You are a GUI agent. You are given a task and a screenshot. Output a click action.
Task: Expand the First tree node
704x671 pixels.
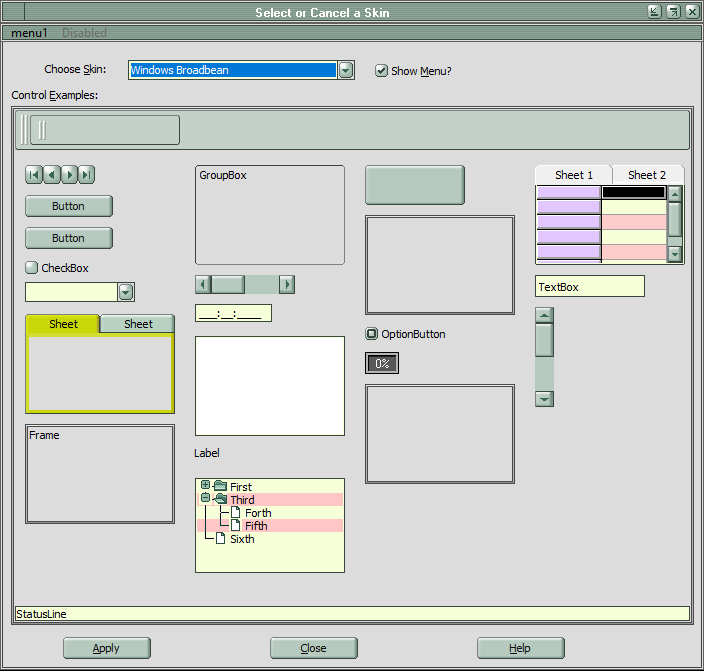206,486
